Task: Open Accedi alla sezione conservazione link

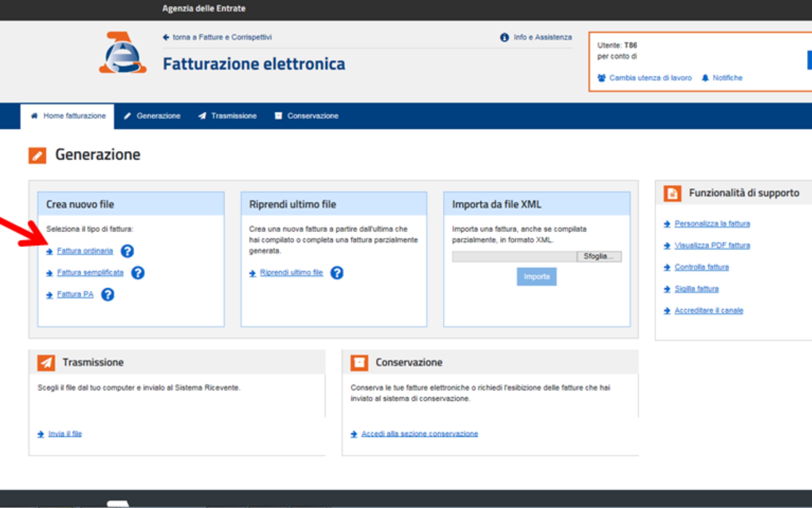Action: coord(420,434)
